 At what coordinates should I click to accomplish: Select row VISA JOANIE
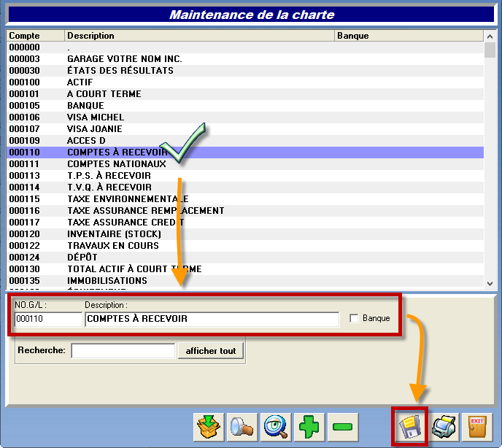pyautogui.click(x=245, y=129)
